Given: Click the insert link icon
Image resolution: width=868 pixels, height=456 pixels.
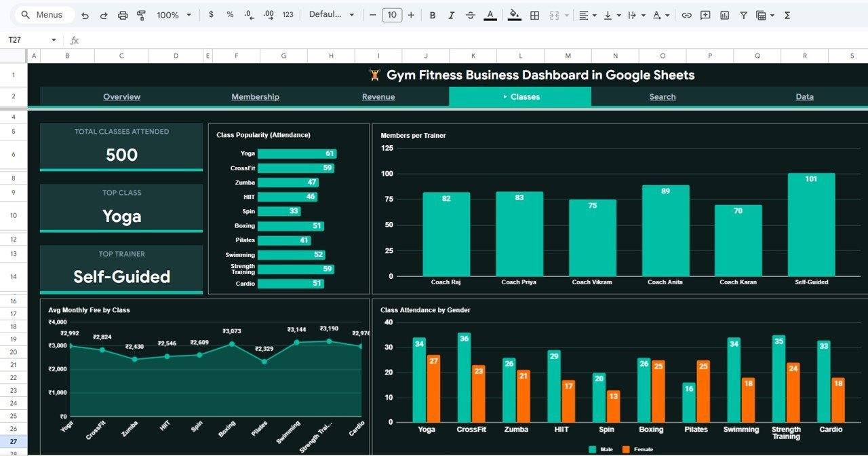Looking at the screenshot, I should 686,15.
